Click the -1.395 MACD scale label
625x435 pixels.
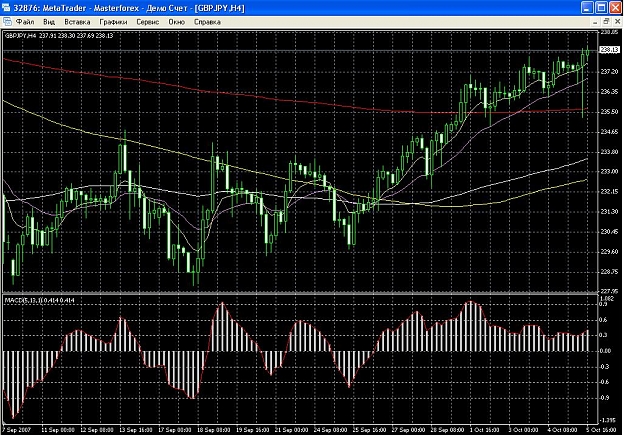(x=608, y=420)
